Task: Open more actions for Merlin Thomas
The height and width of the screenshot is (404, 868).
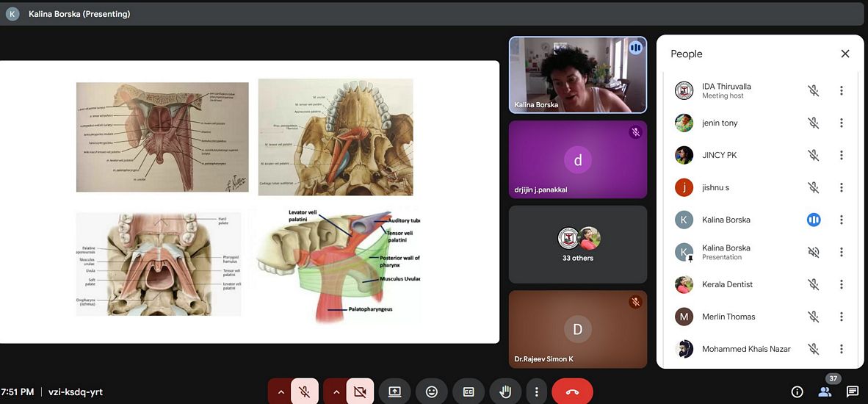Action: click(x=842, y=317)
